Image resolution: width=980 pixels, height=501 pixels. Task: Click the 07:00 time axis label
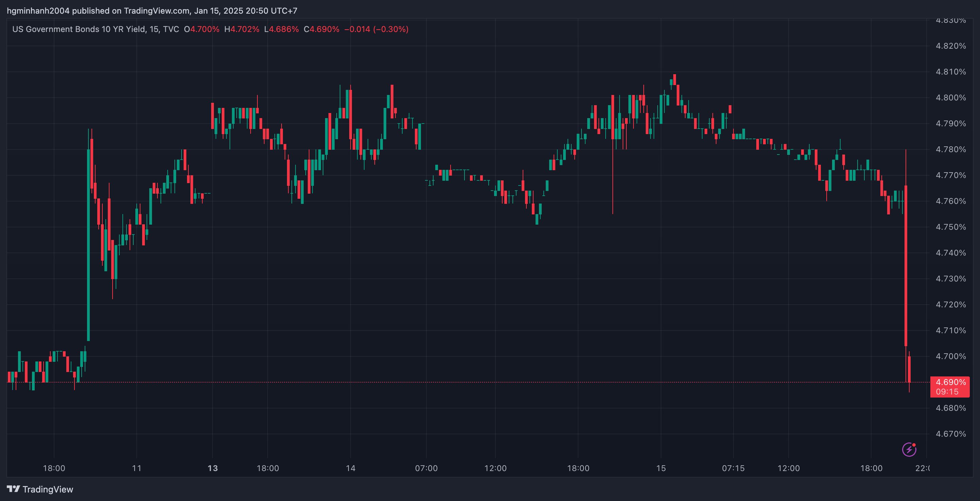tap(426, 468)
